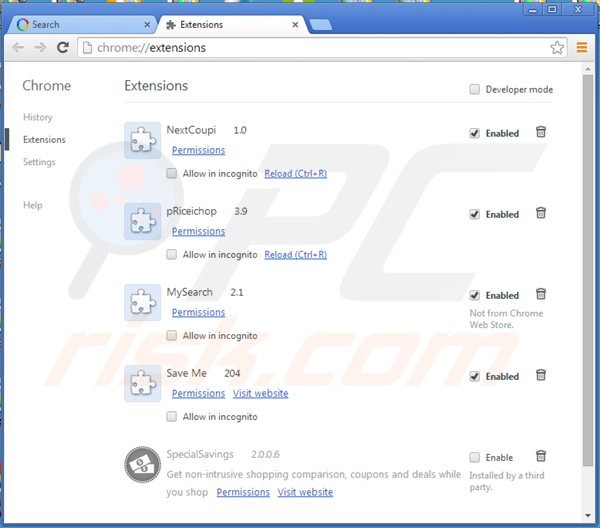Allow pRiceichop in incognito
Viewport: 600px width, 528px height.
point(172,254)
